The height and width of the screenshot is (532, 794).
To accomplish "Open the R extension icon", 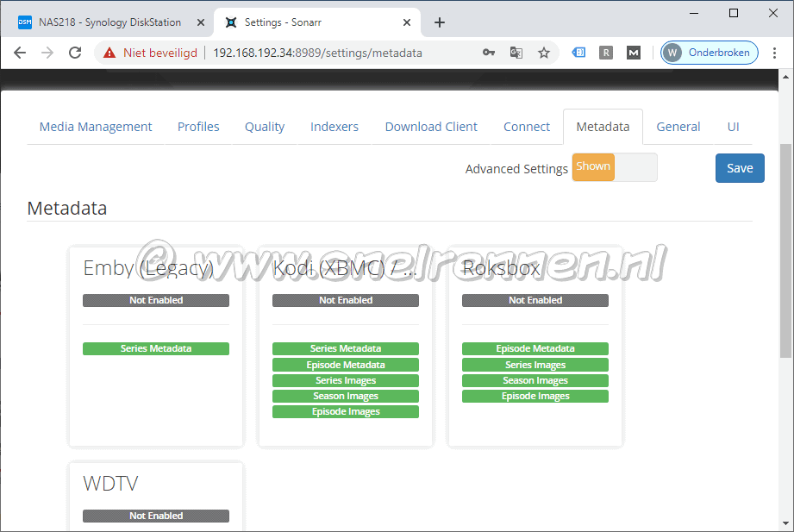I will 606,53.
